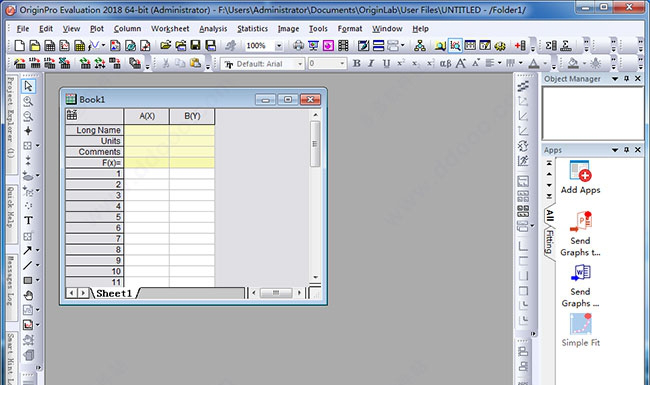Select the Rectangle drawing tool
This screenshot has height=400, width=650.
pyautogui.click(x=27, y=280)
